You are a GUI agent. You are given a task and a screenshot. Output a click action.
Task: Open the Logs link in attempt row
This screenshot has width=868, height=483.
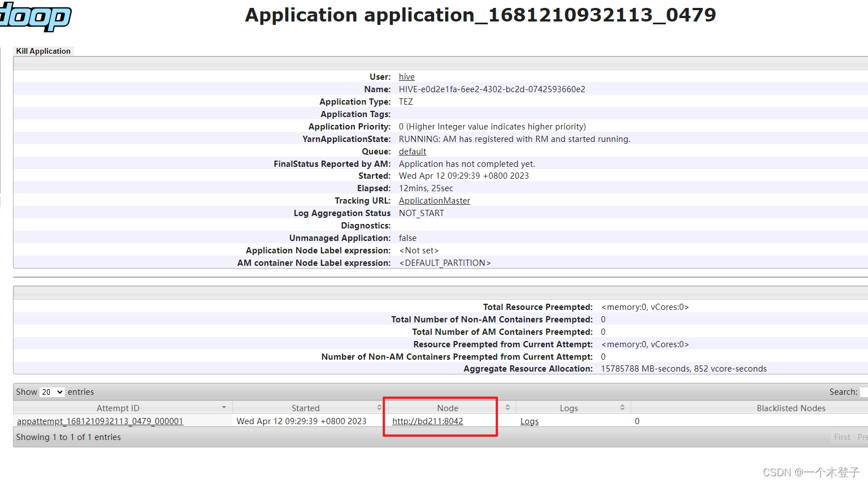529,421
